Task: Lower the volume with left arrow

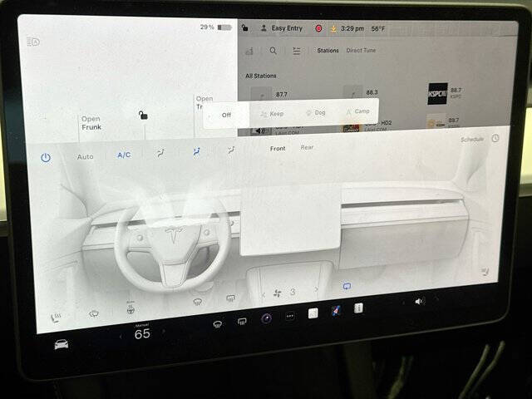Action: [403, 303]
